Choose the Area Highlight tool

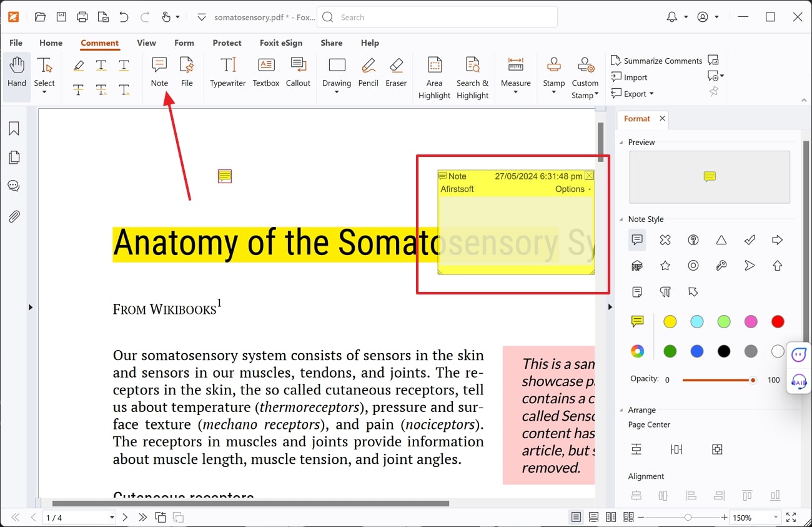(434, 78)
